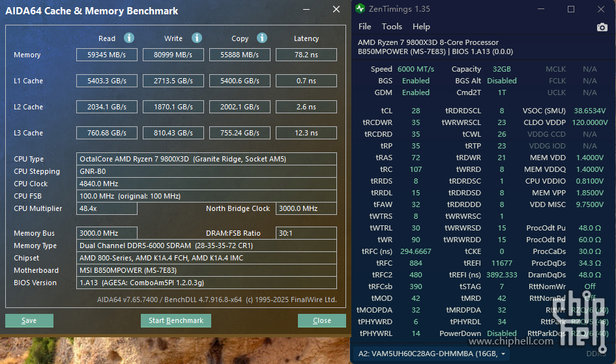
Task: Click the CPU Type information field
Action: click(x=207, y=159)
